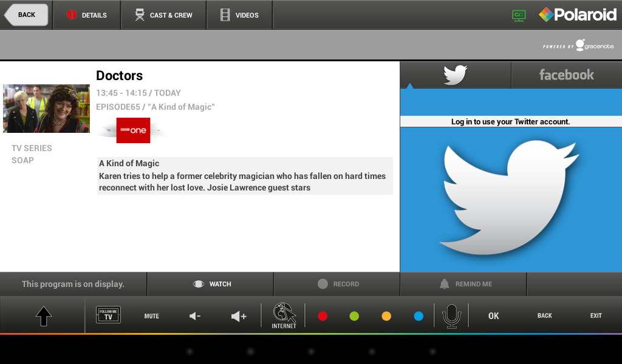Click the Doctors program title
Image resolution: width=622 pixels, height=364 pixels.
tap(120, 75)
